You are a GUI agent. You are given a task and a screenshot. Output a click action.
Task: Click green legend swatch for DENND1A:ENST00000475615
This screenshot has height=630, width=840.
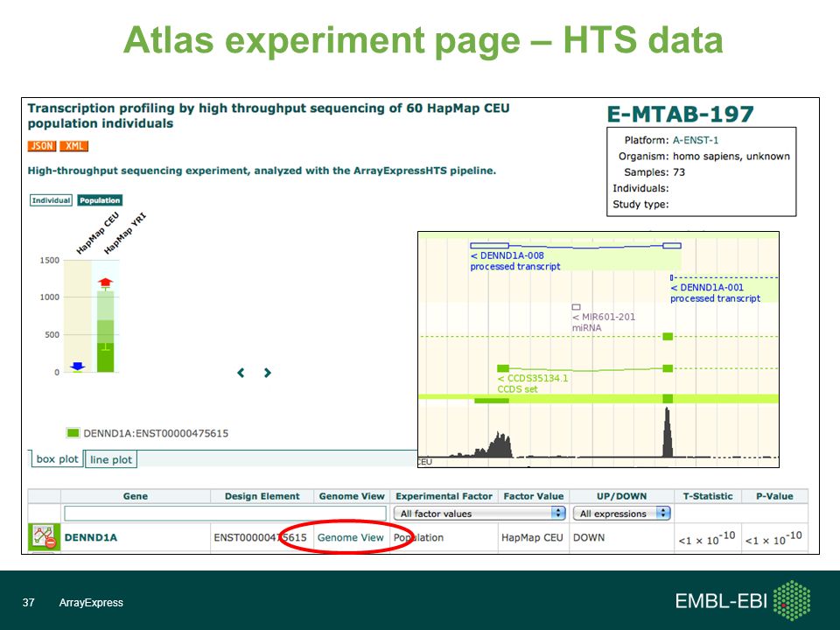tap(73, 433)
